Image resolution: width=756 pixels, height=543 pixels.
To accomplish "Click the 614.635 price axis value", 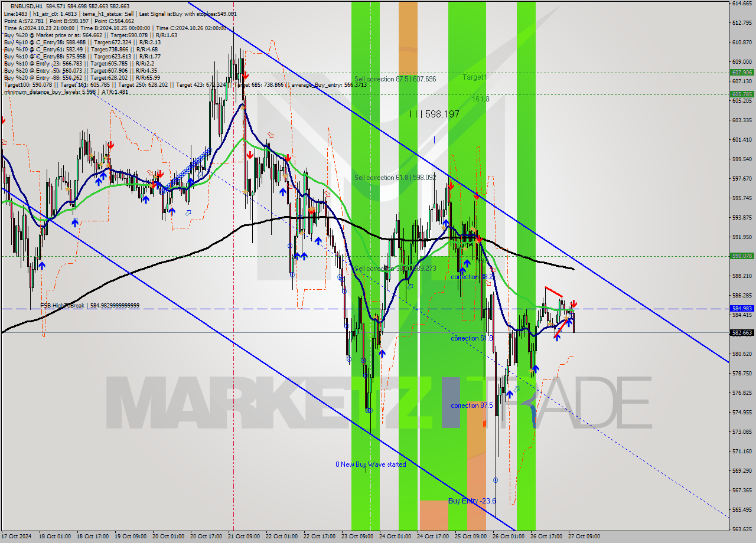I will [x=741, y=4].
